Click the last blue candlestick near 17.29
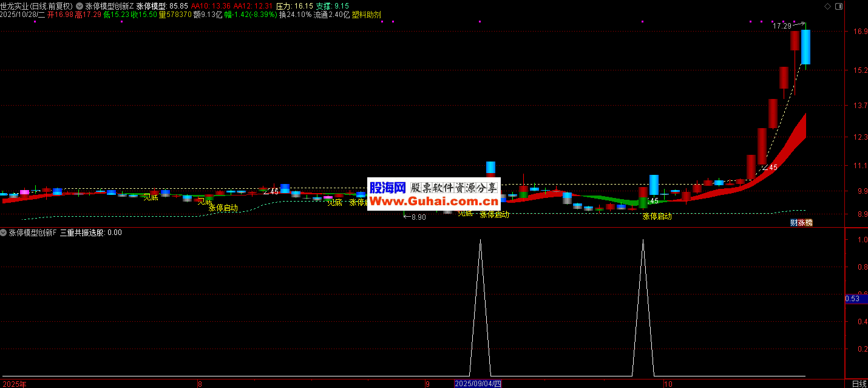Image resolution: width=868 pixels, height=388 pixels. click(805, 47)
